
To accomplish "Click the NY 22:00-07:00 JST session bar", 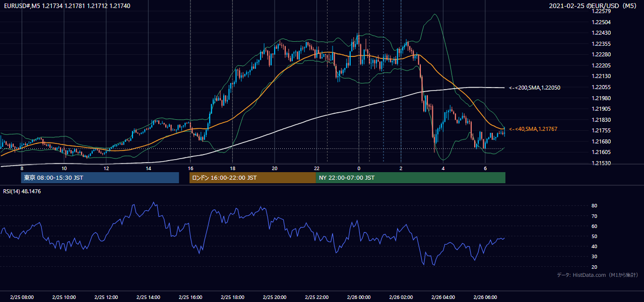I will (411, 178).
